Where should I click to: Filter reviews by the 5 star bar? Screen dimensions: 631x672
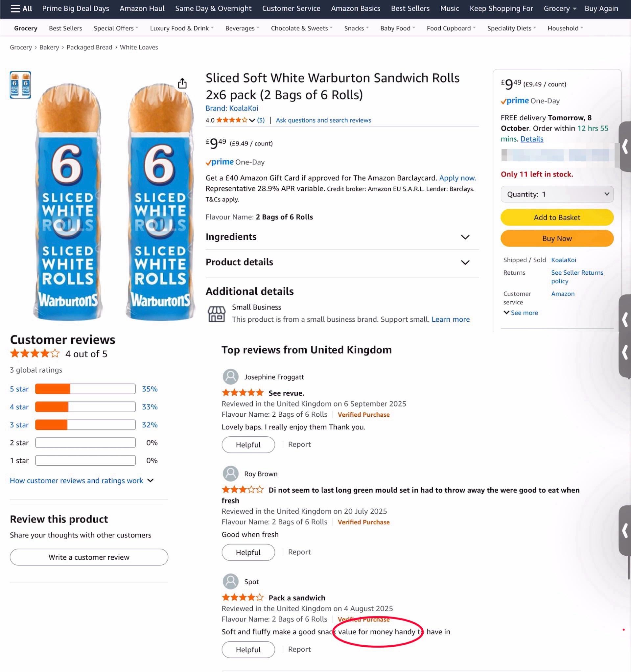tap(85, 389)
